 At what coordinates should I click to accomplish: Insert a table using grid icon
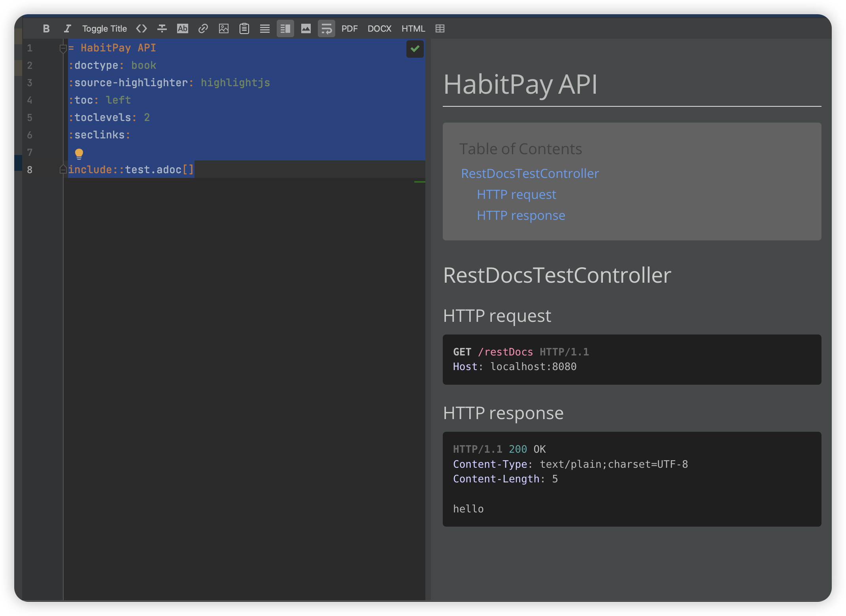[x=440, y=28]
